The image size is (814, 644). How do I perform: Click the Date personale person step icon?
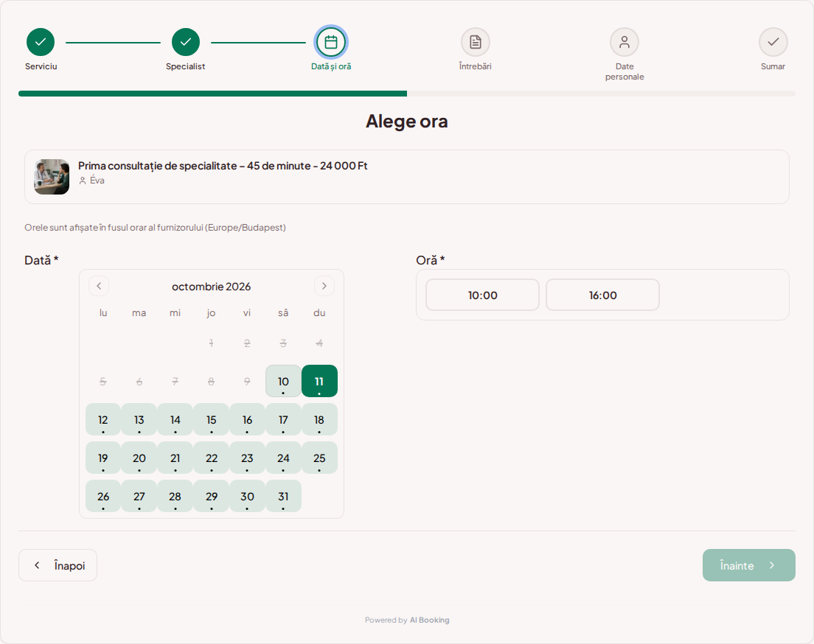(624, 42)
